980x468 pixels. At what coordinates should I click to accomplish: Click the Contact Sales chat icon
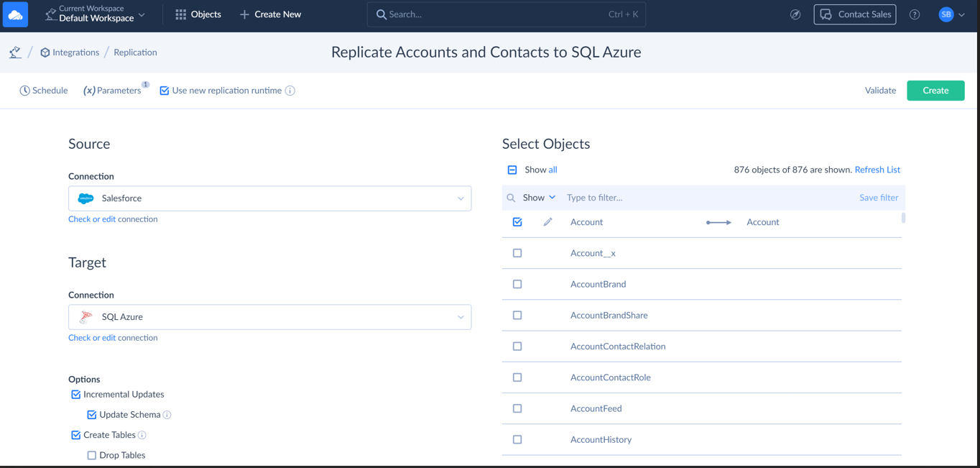pyautogui.click(x=826, y=14)
